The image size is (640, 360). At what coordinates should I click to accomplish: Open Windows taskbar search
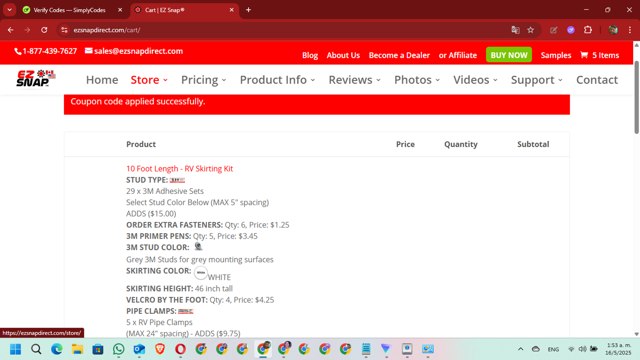[36, 349]
